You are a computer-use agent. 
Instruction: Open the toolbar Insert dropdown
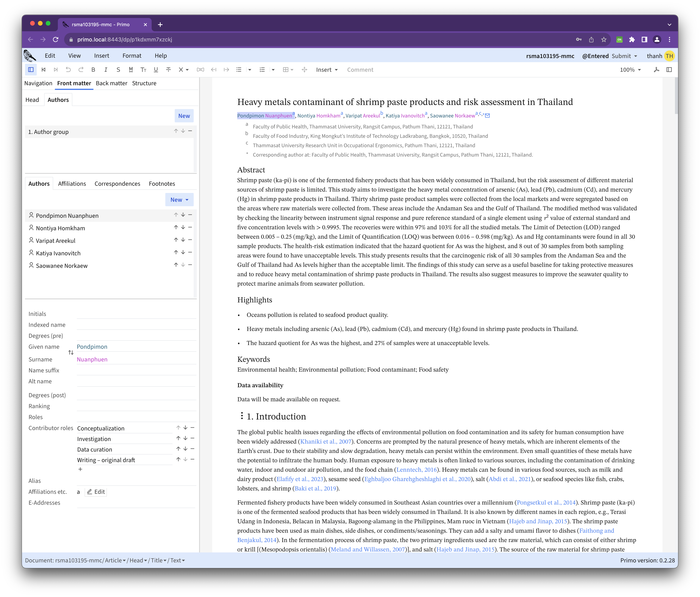pos(327,70)
